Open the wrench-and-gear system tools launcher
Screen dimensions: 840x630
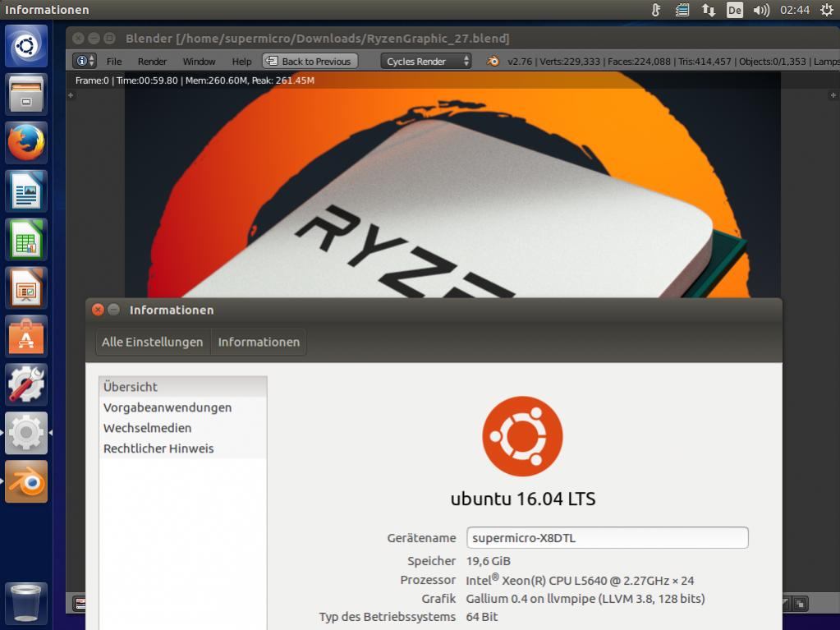[25, 384]
